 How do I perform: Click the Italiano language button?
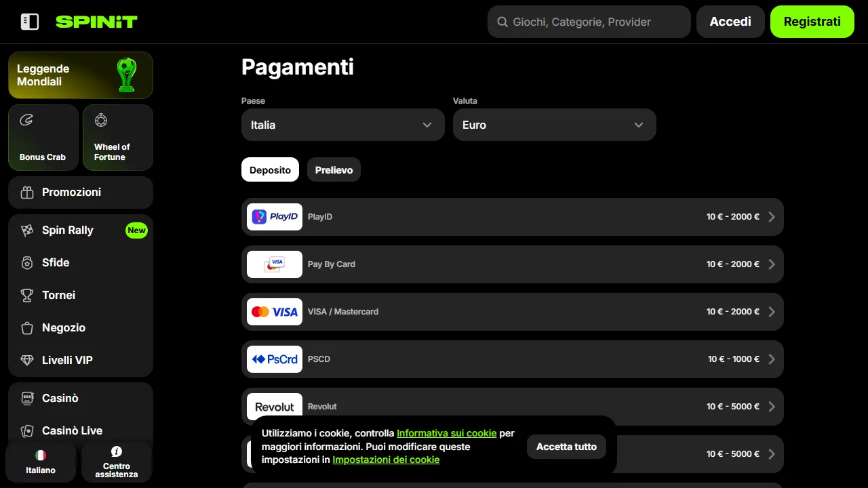click(41, 462)
